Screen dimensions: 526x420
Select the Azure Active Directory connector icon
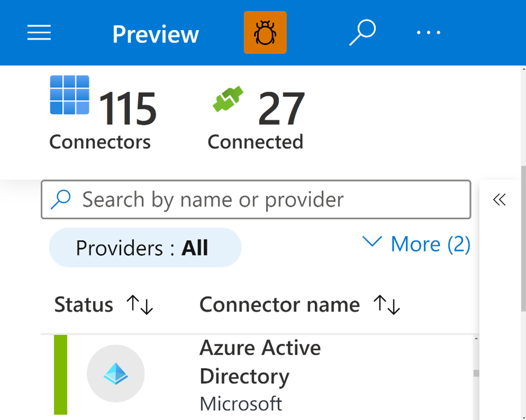(115, 373)
